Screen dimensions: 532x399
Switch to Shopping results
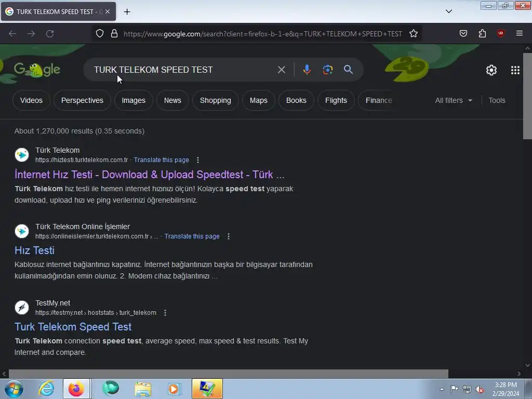click(216, 100)
